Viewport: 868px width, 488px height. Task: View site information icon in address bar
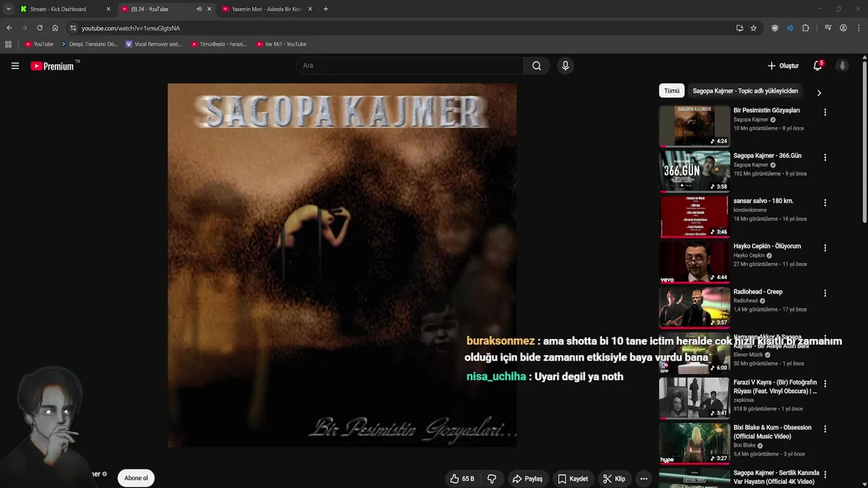coord(73,28)
